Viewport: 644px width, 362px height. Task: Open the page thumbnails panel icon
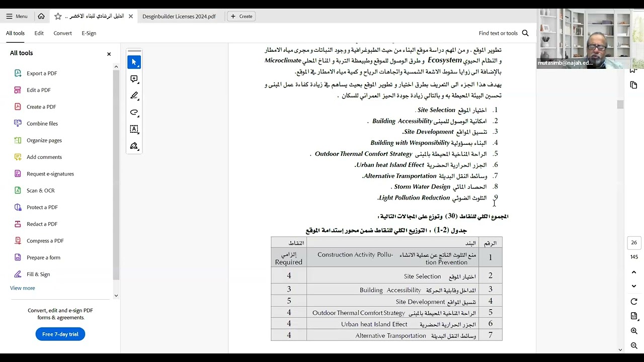pos(634,85)
